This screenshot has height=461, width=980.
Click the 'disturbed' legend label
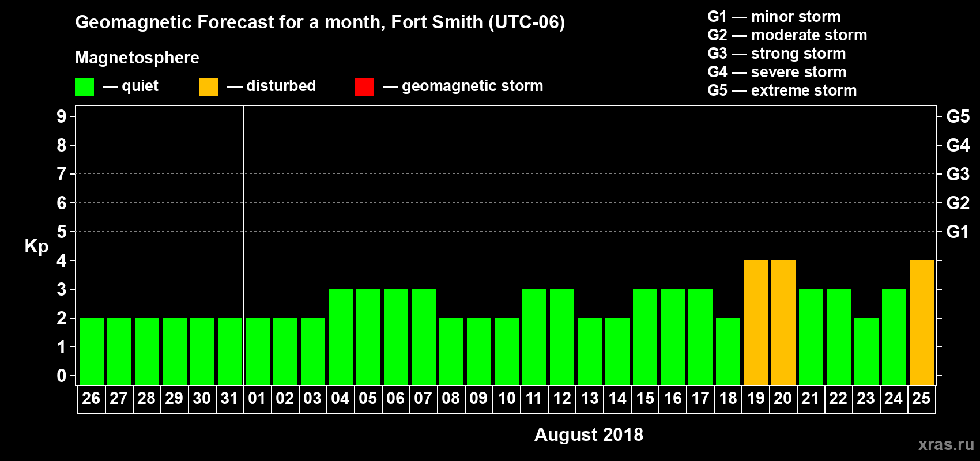pos(281,86)
